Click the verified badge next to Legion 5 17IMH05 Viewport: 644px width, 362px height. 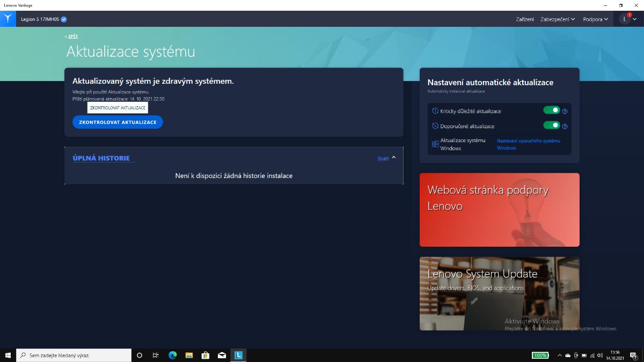tap(64, 19)
